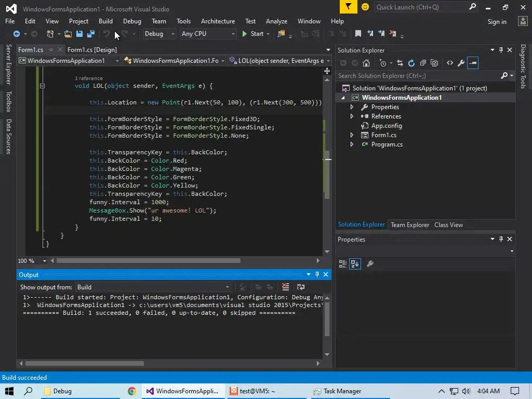Click the Solution Explorer pin icon
The width and height of the screenshot is (532, 399).
click(501, 50)
